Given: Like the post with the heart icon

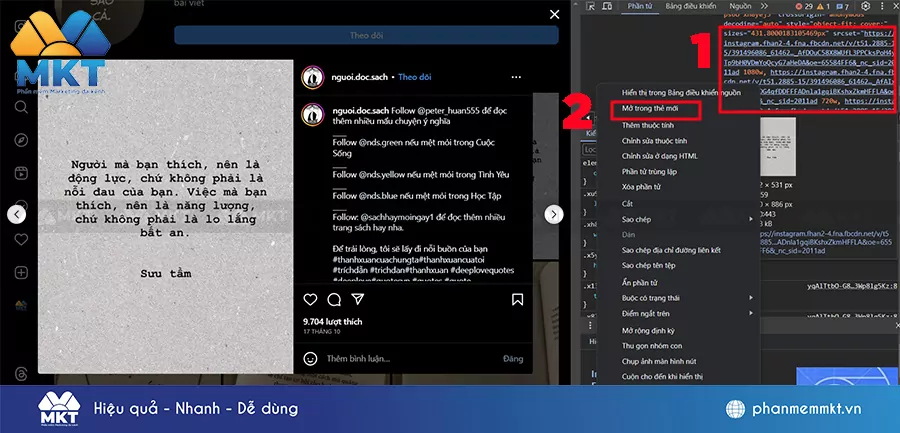Looking at the screenshot, I should click(x=310, y=299).
